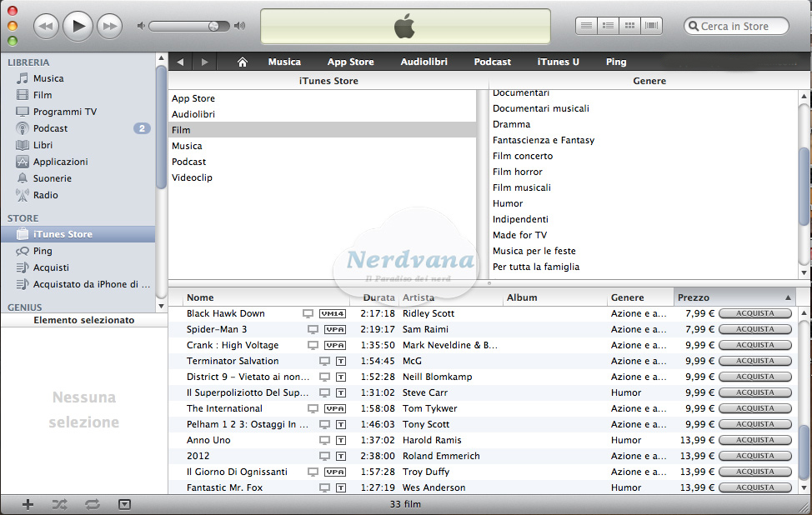Switch to album list view icon
Image resolution: width=812 pixels, height=515 pixels.
608,25
